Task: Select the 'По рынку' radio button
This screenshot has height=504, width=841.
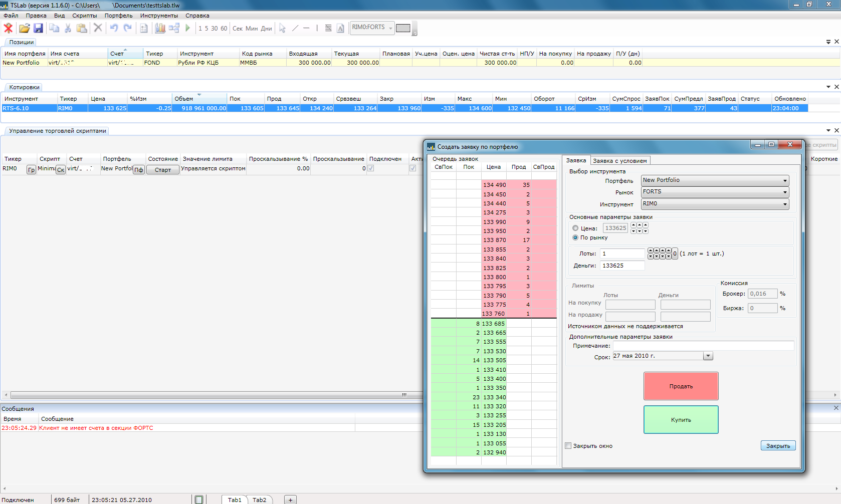Action: click(x=575, y=237)
